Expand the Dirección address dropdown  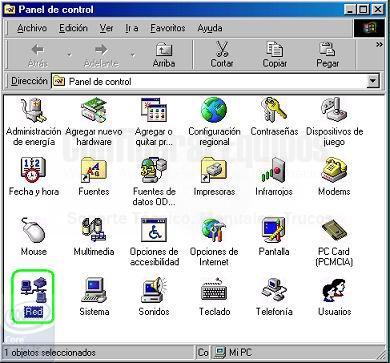coord(373,81)
